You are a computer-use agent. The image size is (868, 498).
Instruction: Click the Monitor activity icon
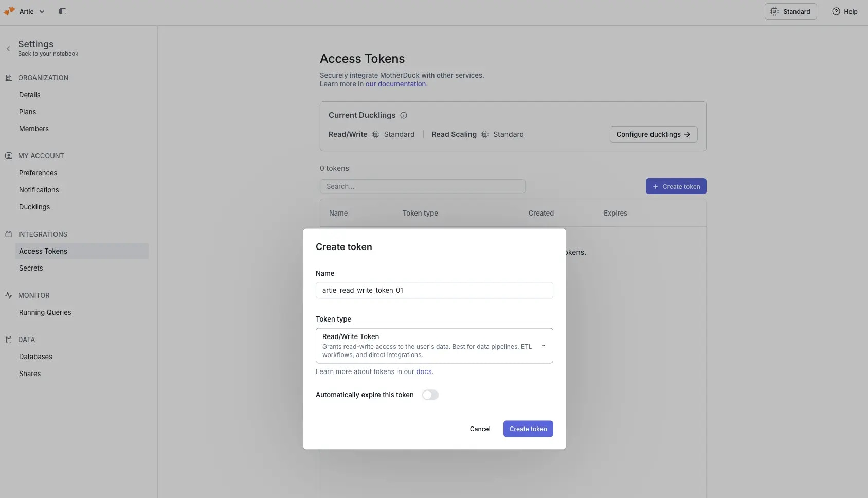(x=9, y=295)
